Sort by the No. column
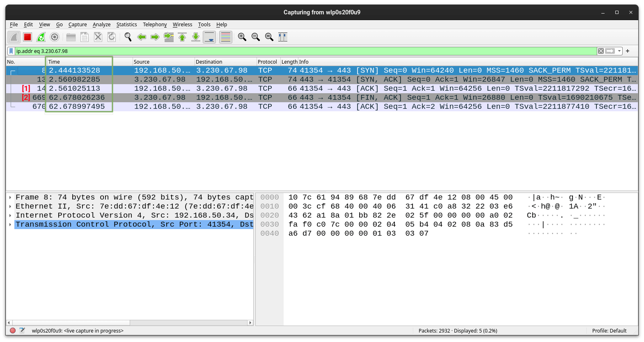644x342 pixels. click(26, 62)
